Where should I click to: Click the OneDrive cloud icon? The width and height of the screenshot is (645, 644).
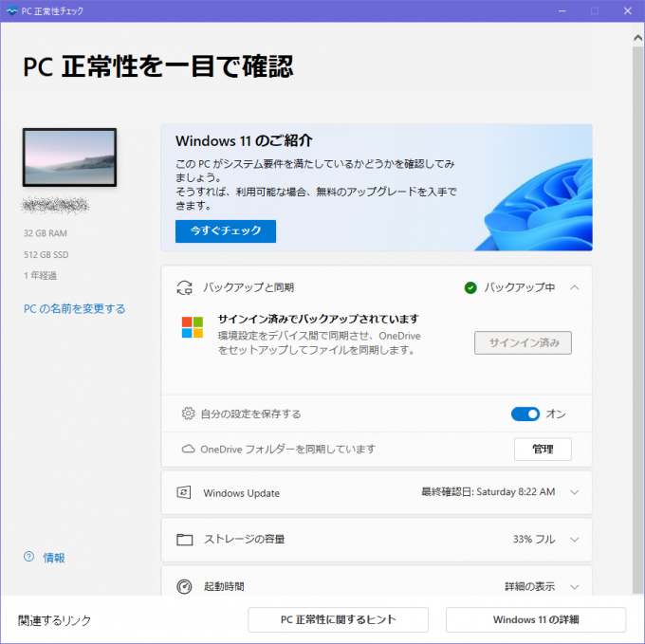coord(188,449)
